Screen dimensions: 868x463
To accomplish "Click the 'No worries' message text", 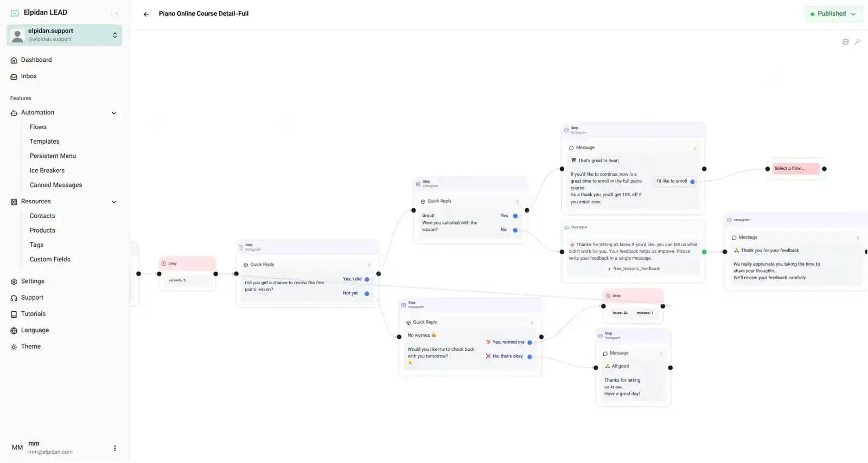I will click(x=419, y=336).
